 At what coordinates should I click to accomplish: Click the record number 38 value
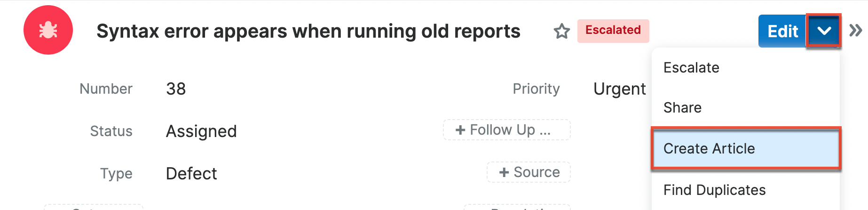pos(176,89)
